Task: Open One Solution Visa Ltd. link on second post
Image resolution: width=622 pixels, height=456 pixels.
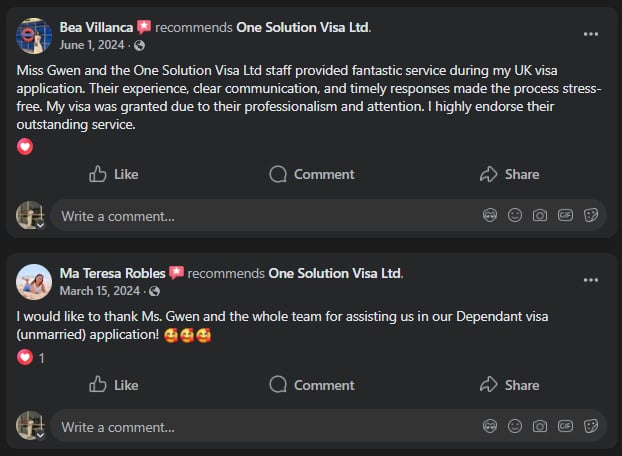Action: pyautogui.click(x=335, y=273)
